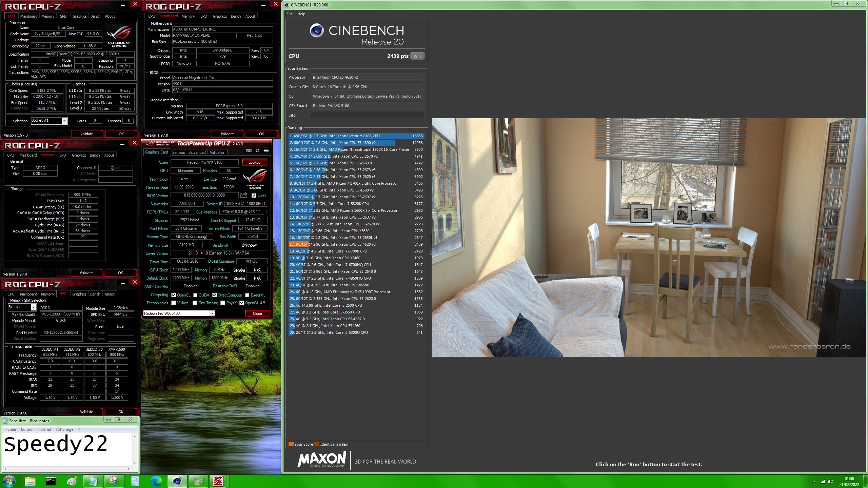Select ranking row Intel Core i7-7700K CPU
The width and height of the screenshot is (868, 488).
pyautogui.click(x=356, y=251)
